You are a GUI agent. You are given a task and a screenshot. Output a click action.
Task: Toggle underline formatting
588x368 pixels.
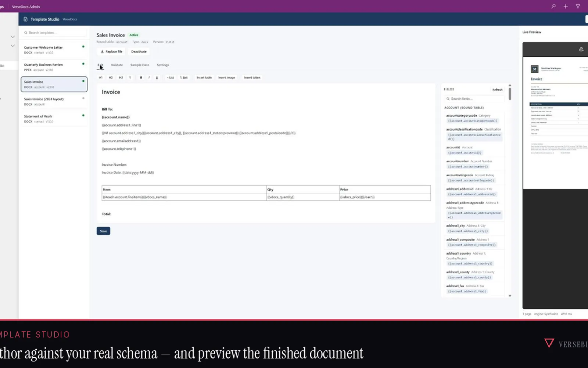tap(157, 78)
